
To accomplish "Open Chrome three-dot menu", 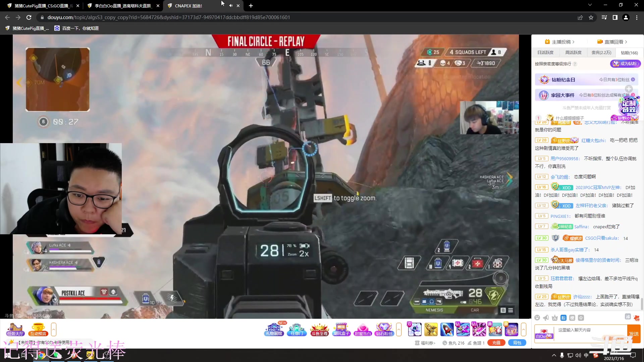I will (637, 17).
